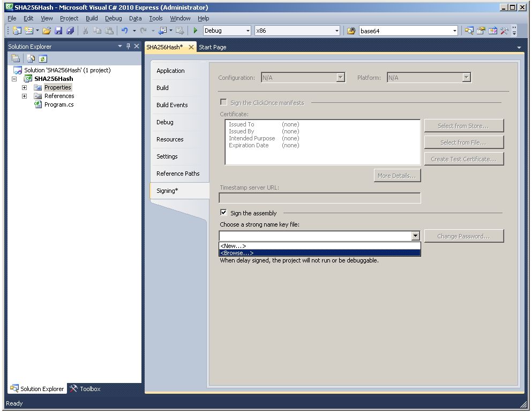Click the Find in Files icon

point(351,31)
